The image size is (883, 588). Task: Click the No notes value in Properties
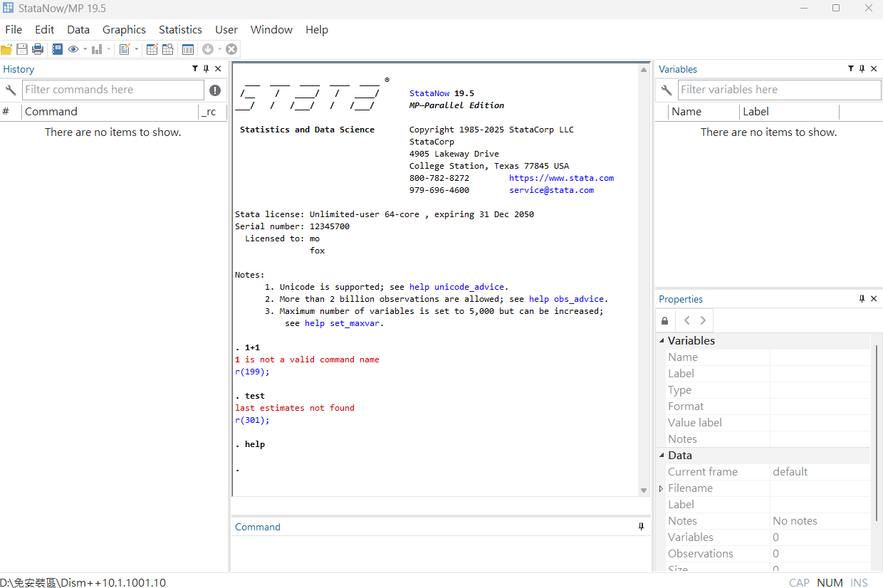point(795,521)
